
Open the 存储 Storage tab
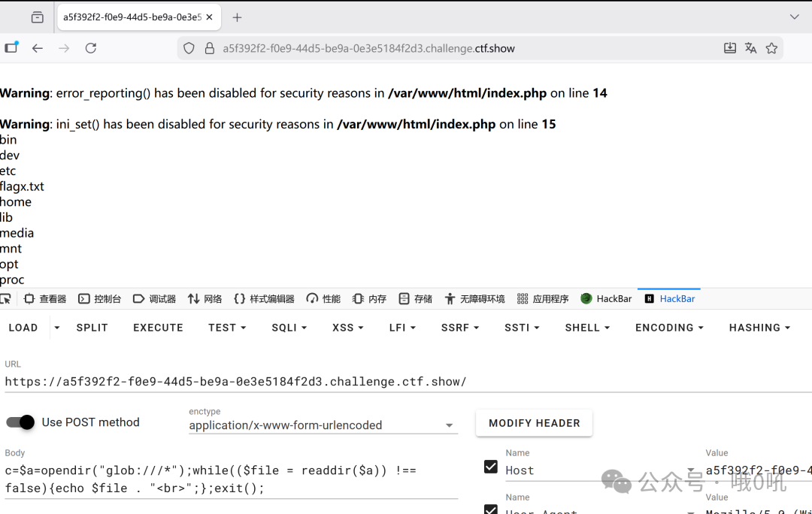click(x=415, y=298)
